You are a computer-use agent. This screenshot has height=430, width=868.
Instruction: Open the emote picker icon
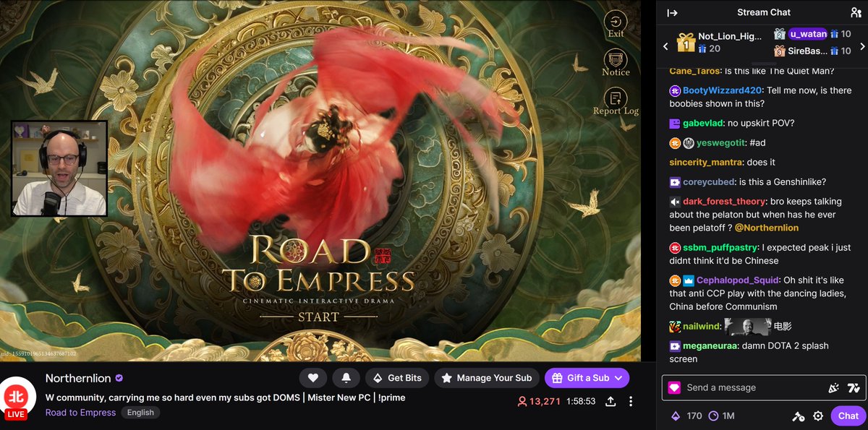(x=854, y=388)
